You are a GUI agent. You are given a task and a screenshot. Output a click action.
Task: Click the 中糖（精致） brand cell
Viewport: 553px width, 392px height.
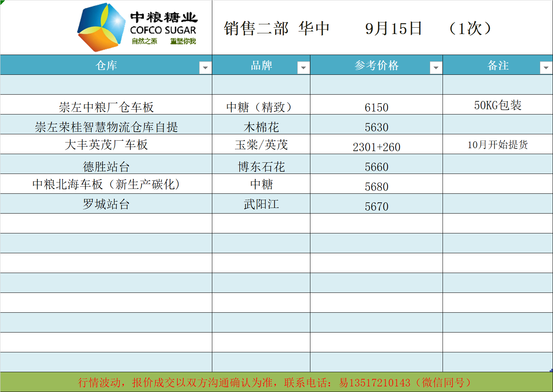[x=261, y=107]
